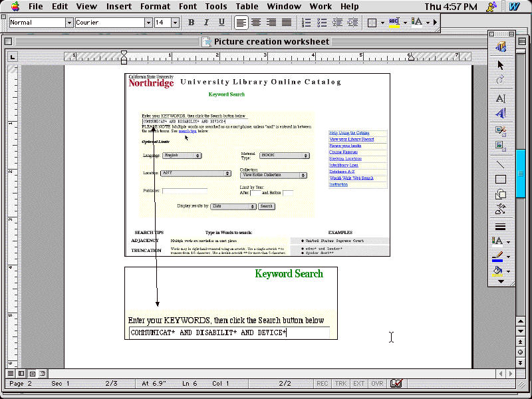Click the Increase Indent icon
This screenshot has width=532, height=399.
(x=353, y=23)
